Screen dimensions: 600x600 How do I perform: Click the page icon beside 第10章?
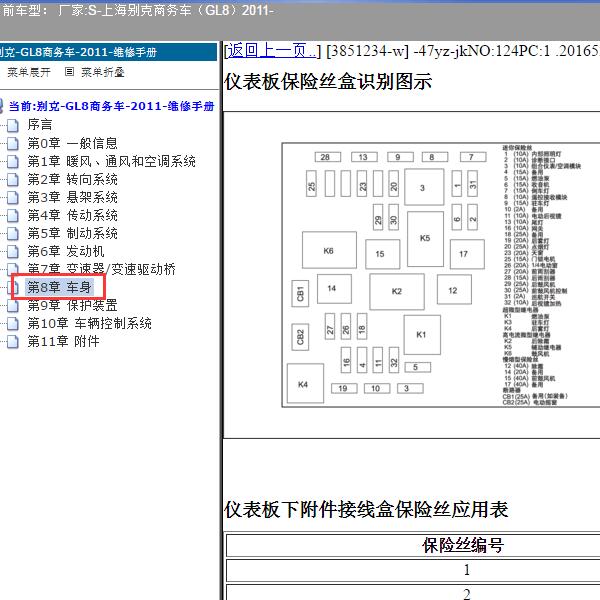point(13,324)
